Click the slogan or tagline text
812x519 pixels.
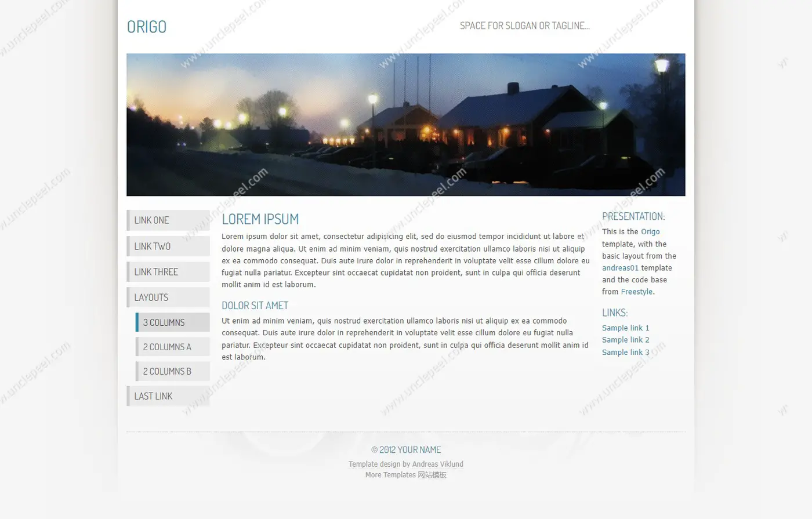[524, 26]
